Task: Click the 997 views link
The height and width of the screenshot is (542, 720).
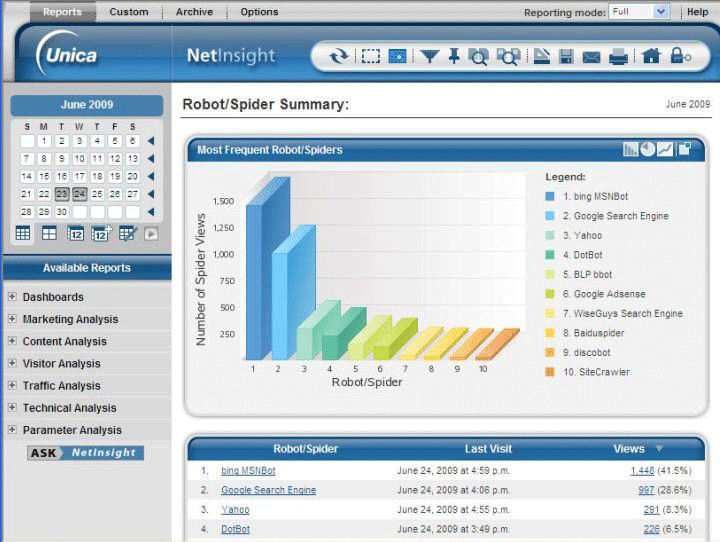Action: tap(646, 490)
